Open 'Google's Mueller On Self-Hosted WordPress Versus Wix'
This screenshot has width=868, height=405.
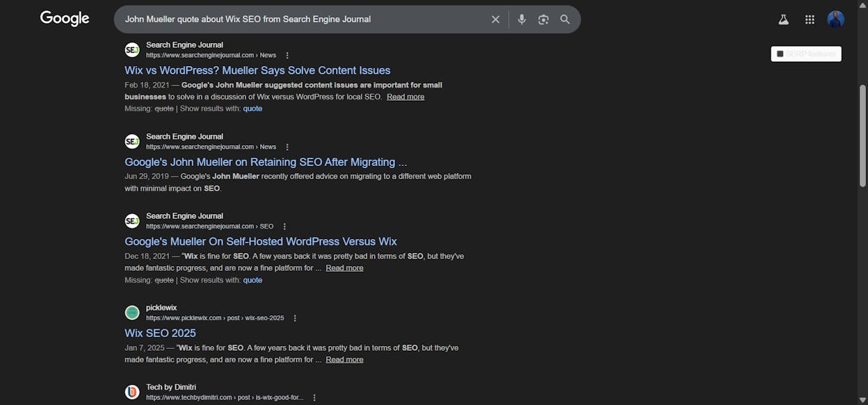[261, 242]
